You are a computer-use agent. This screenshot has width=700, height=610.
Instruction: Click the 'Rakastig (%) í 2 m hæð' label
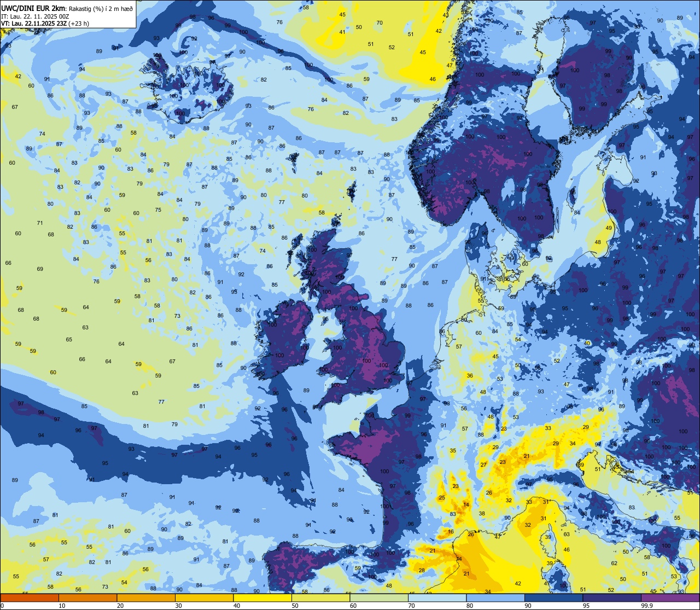101,8
